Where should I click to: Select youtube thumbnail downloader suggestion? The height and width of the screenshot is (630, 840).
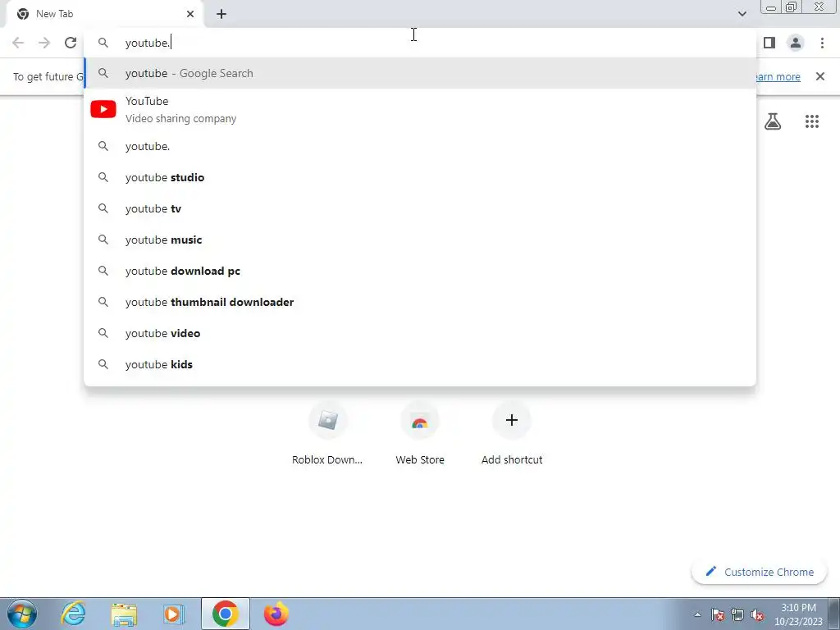[420, 302]
